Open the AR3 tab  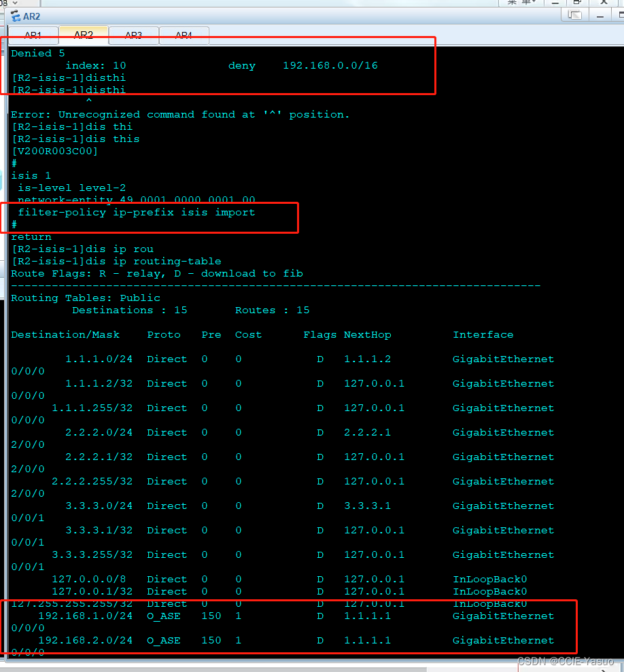point(133,35)
